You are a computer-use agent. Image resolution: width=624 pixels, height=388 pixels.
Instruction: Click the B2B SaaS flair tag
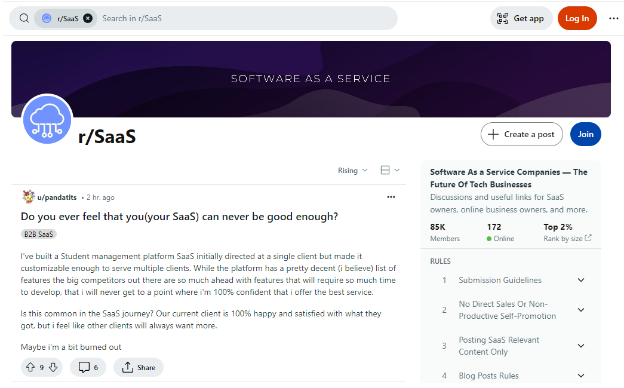click(x=39, y=234)
